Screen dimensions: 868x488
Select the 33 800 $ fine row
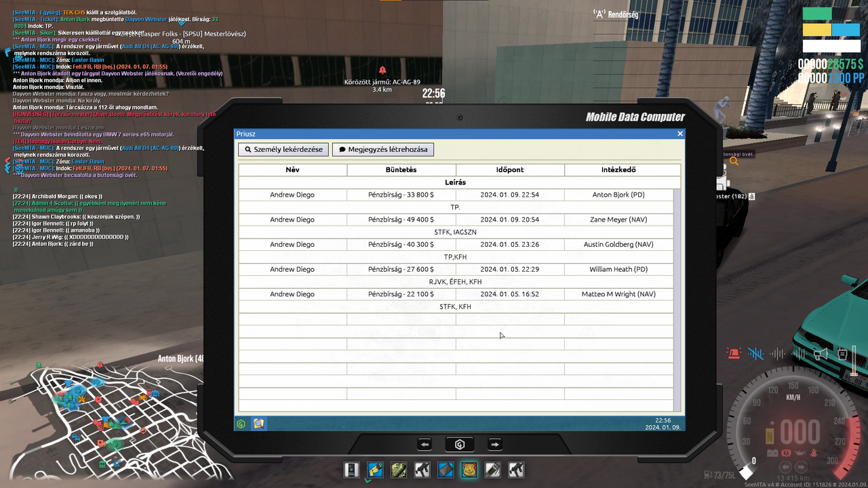coord(456,195)
